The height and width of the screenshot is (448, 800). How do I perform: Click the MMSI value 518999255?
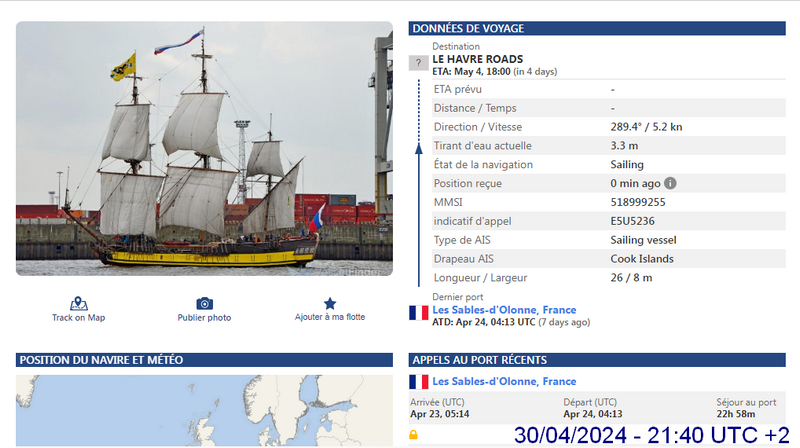[x=638, y=202]
